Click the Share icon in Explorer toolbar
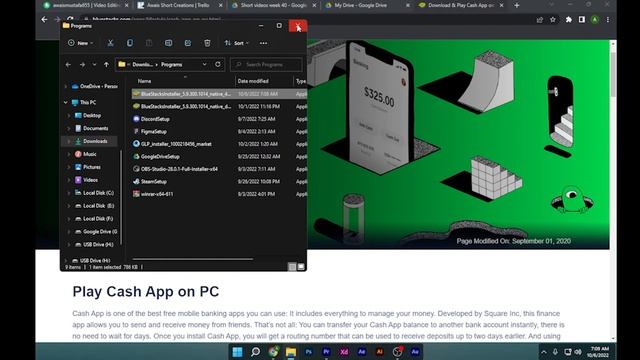The width and height of the screenshot is (640, 360). [188, 43]
